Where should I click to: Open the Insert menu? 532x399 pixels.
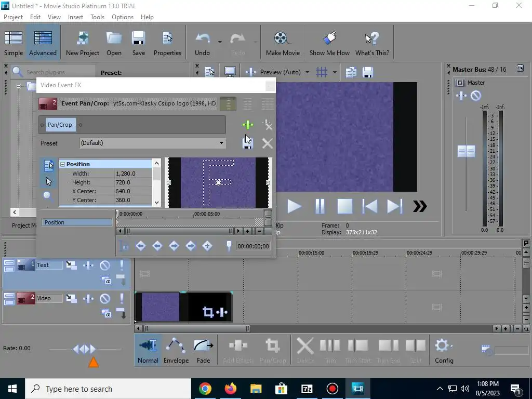click(75, 17)
